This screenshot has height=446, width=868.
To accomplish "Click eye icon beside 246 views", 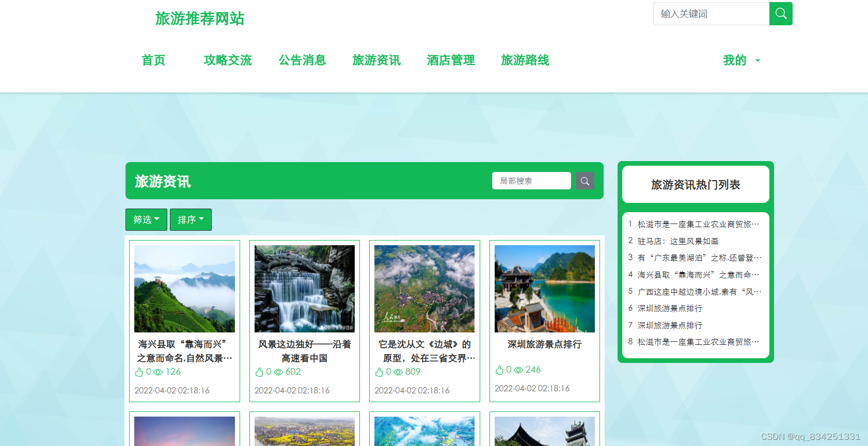I will pos(518,370).
